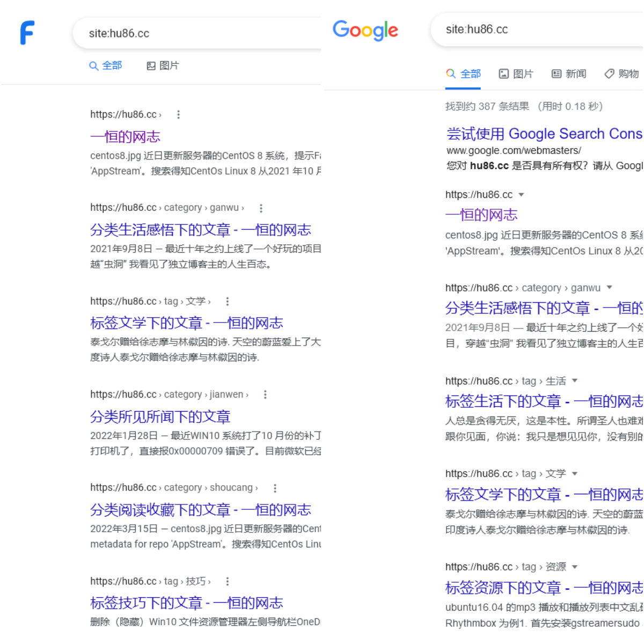
Task: Click the Google logo on the right page
Action: (365, 30)
